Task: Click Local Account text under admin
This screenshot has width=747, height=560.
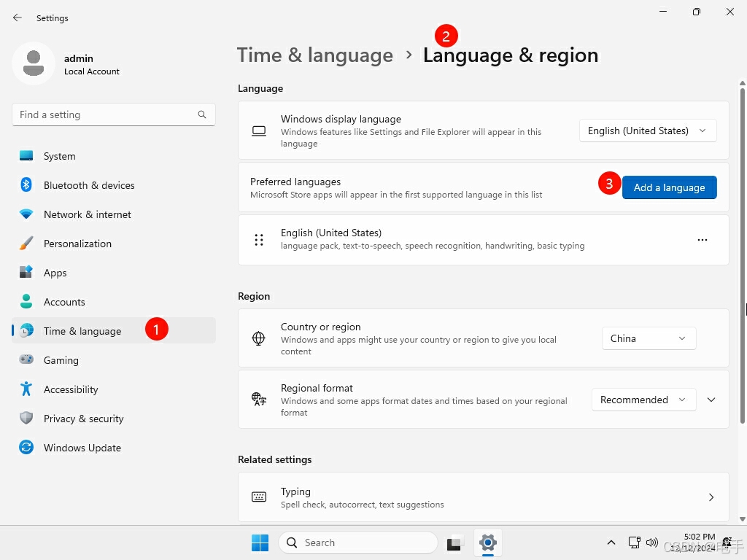Action: (92, 71)
